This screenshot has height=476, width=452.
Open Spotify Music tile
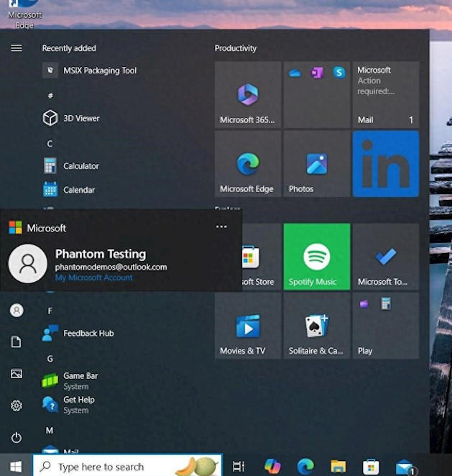point(317,257)
